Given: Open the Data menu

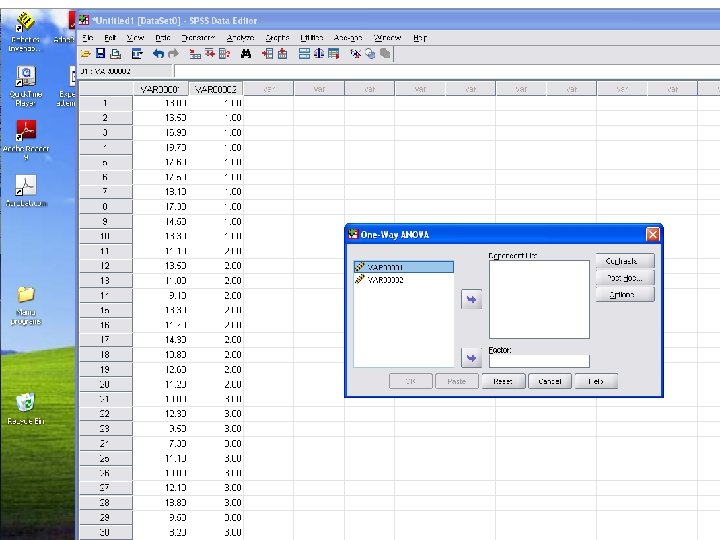Looking at the screenshot, I should [x=163, y=38].
